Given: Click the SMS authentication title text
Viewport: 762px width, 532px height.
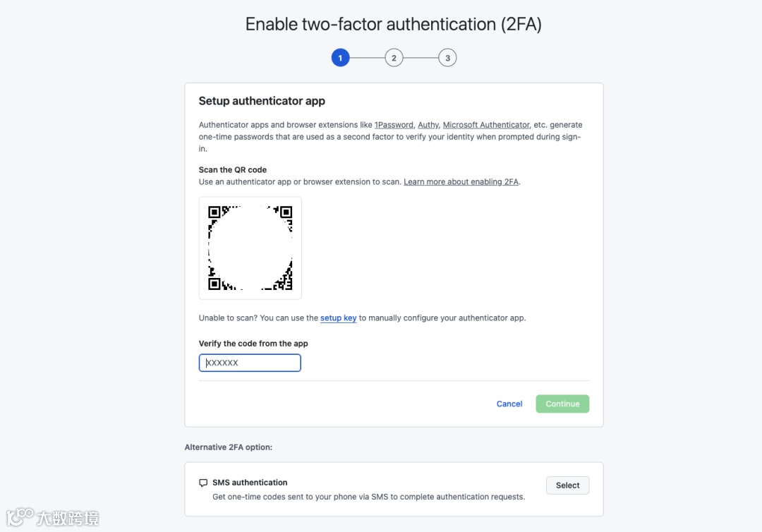Looking at the screenshot, I should coord(250,483).
